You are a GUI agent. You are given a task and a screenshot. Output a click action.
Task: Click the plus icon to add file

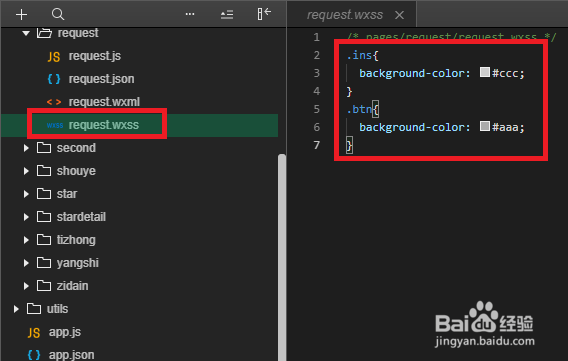tap(21, 14)
